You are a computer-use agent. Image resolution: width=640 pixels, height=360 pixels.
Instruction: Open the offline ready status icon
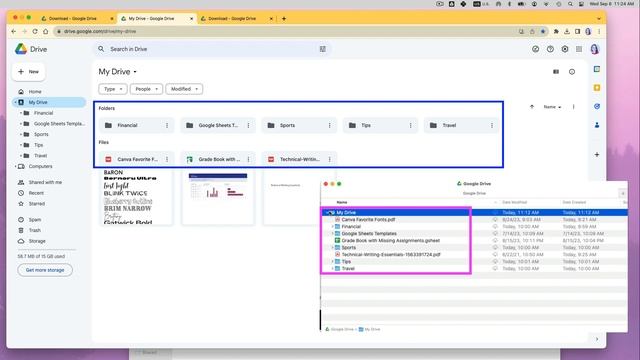pyautogui.click(x=535, y=49)
